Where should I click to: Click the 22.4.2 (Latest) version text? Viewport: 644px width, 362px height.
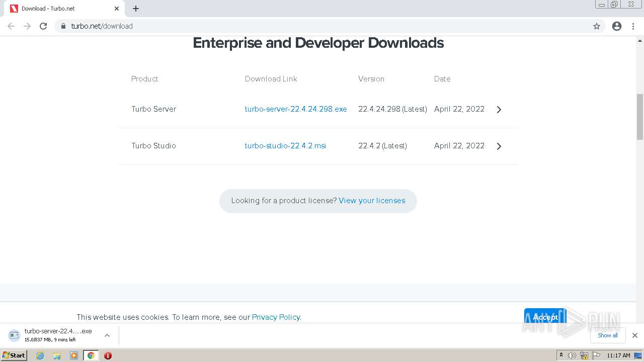382,146
